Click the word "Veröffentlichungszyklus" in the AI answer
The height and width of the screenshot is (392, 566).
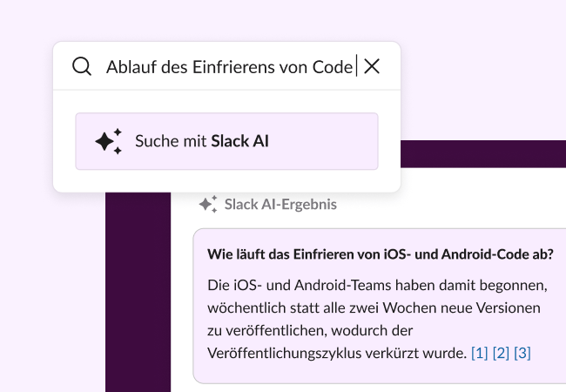(277, 353)
